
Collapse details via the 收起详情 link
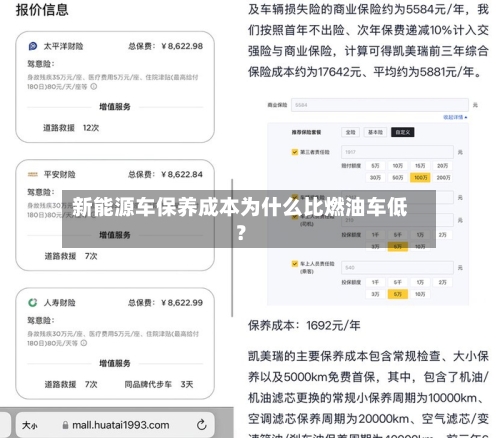[x=455, y=117]
